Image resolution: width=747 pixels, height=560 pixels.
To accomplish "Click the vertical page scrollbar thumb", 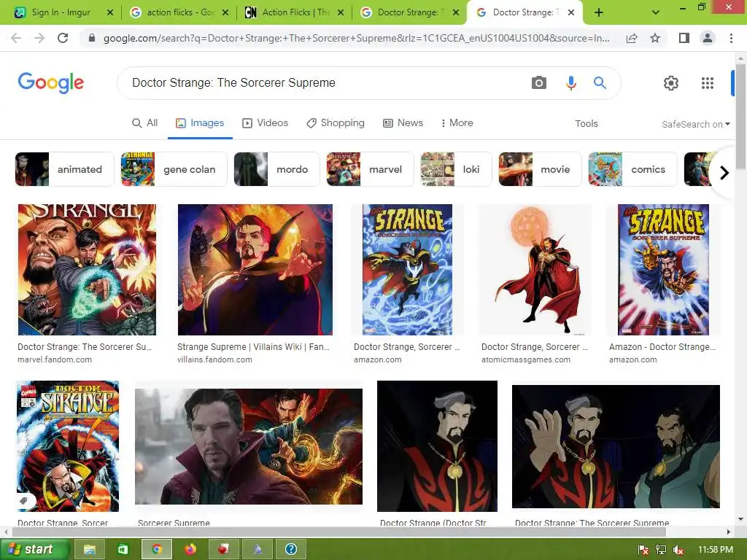I will [740, 117].
